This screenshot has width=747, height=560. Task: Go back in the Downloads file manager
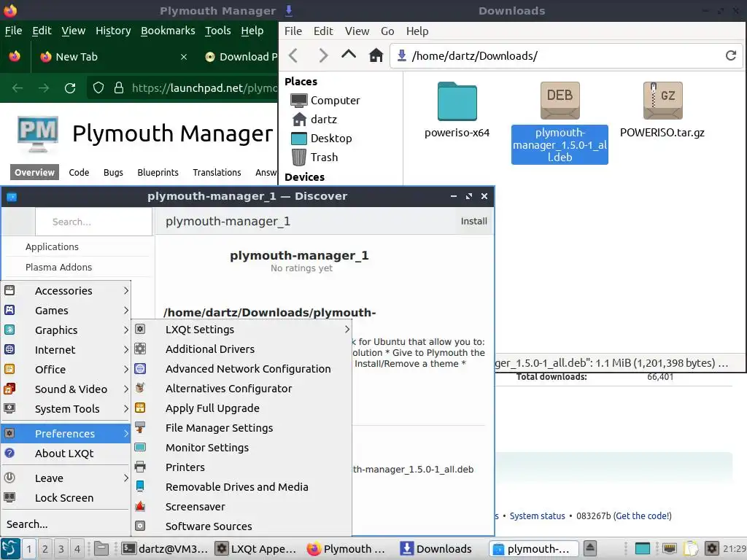[x=293, y=55]
